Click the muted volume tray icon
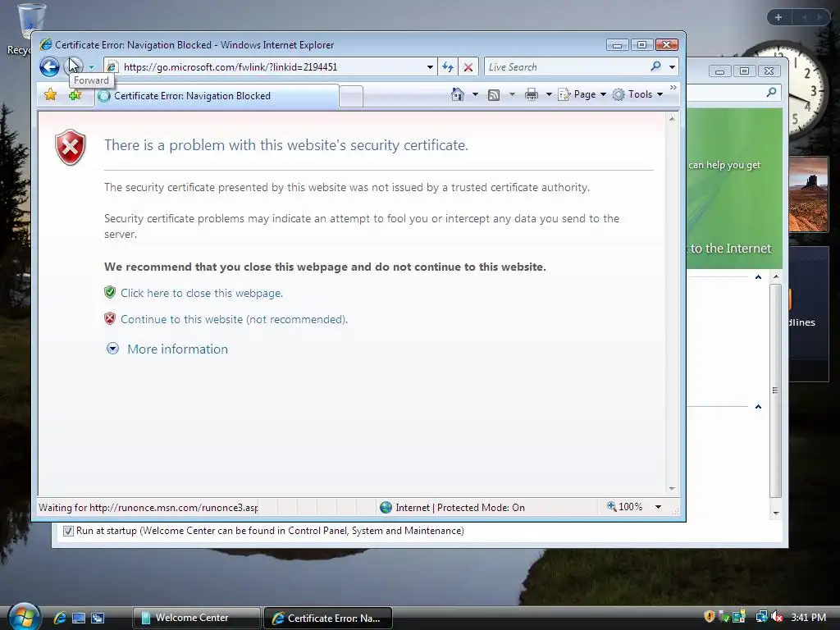Image resolution: width=840 pixels, height=630 pixels. 776,617
